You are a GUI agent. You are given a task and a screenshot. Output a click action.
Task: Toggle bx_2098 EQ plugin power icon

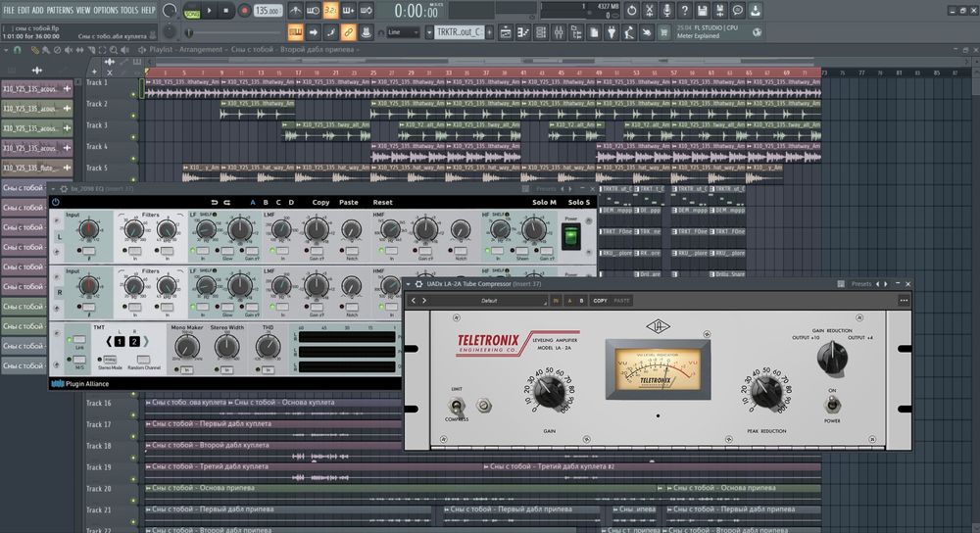[x=56, y=203]
